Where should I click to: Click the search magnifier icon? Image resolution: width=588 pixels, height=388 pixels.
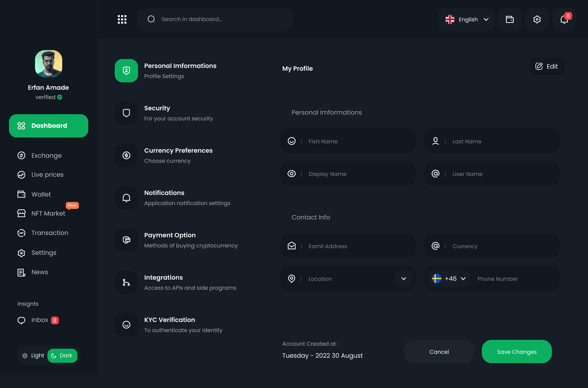click(151, 19)
